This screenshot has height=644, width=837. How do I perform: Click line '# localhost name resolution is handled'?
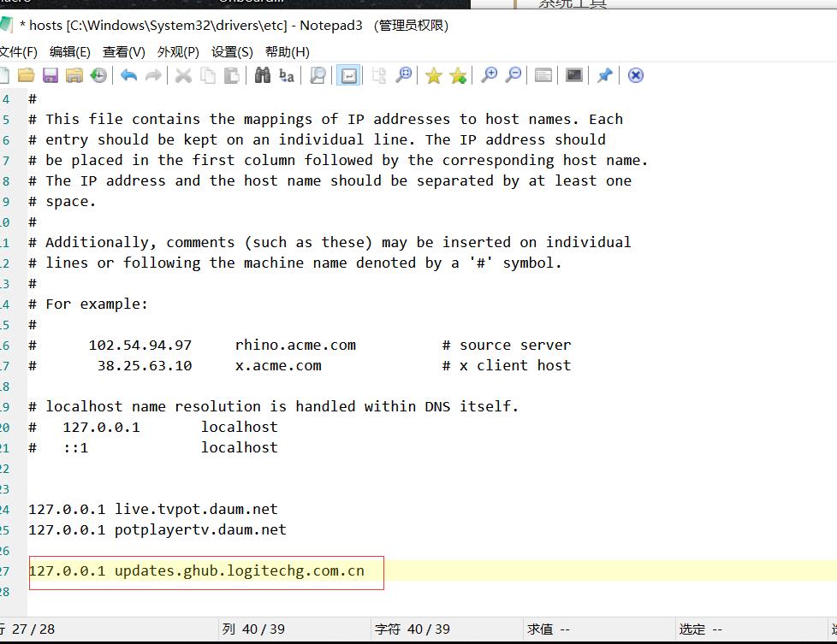click(273, 406)
